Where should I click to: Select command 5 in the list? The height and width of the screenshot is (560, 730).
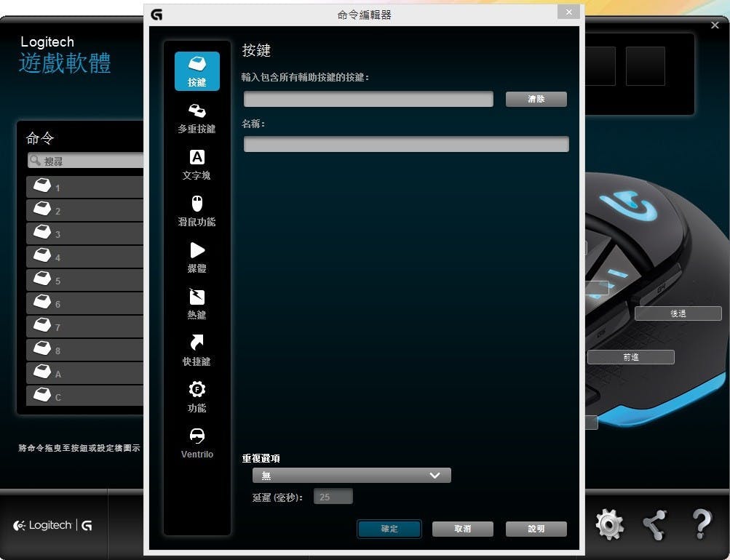tap(84, 281)
